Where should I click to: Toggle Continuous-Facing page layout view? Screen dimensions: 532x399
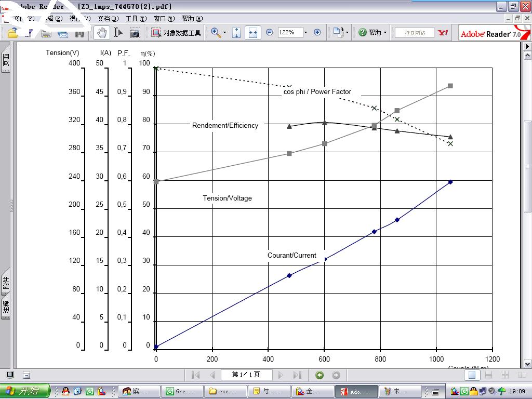(x=505, y=375)
